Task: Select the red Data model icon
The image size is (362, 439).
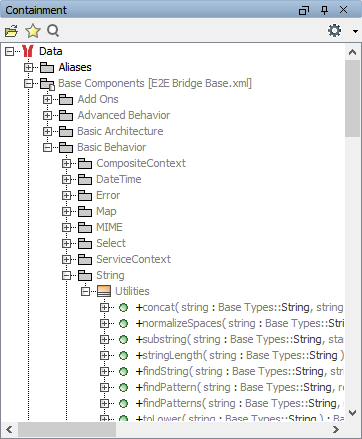Action: (28, 51)
